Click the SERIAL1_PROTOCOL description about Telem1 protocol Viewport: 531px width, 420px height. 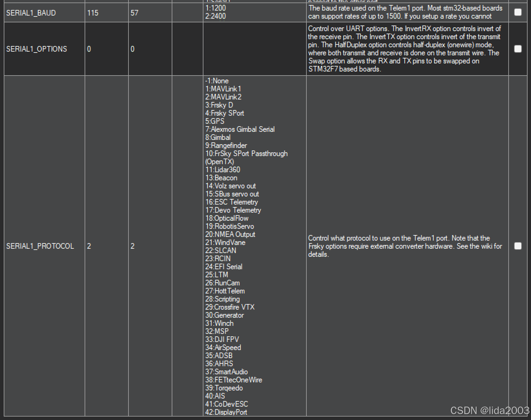[405, 246]
